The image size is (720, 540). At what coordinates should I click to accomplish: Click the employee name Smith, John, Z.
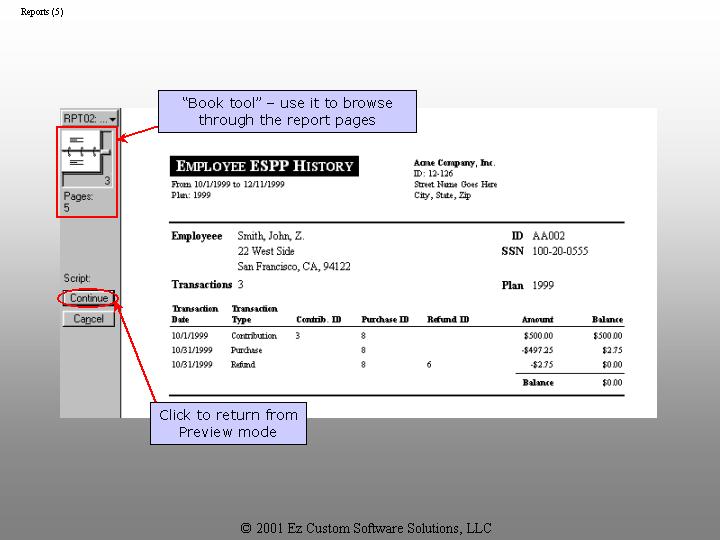[270, 236]
